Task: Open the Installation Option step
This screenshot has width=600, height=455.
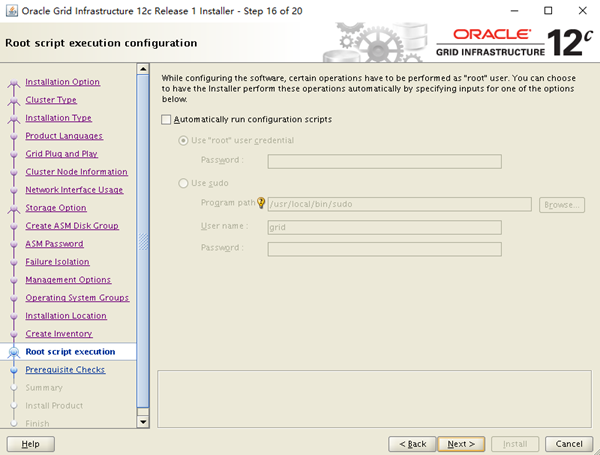Action: [62, 82]
